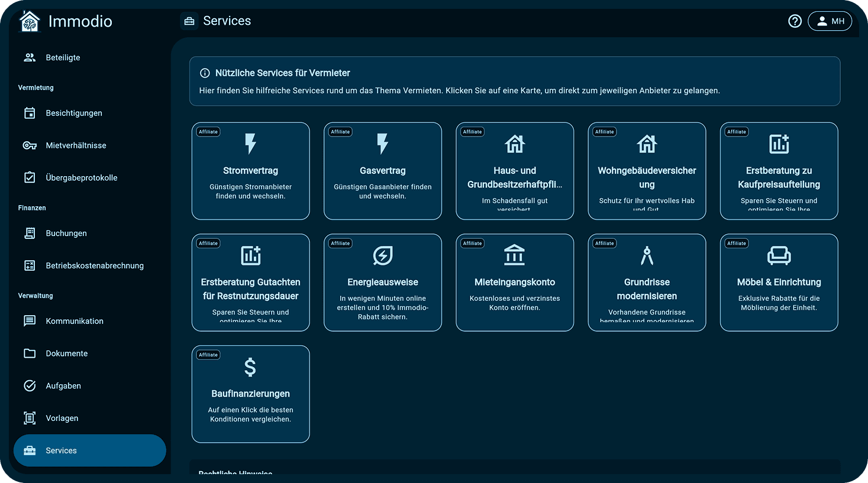Click 'In wenigen Minuten online erstellen' description
This screenshot has width=868, height=483.
[x=383, y=307]
